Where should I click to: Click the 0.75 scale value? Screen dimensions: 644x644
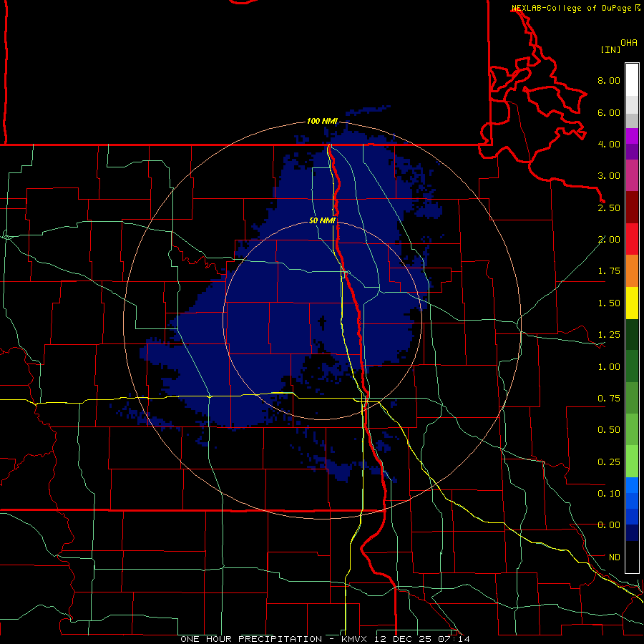click(609, 399)
